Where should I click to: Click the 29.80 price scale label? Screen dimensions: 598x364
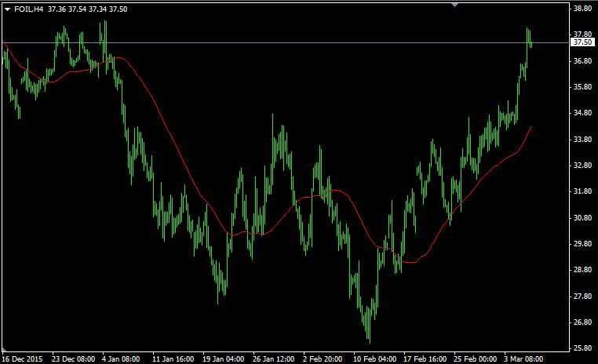coord(582,244)
